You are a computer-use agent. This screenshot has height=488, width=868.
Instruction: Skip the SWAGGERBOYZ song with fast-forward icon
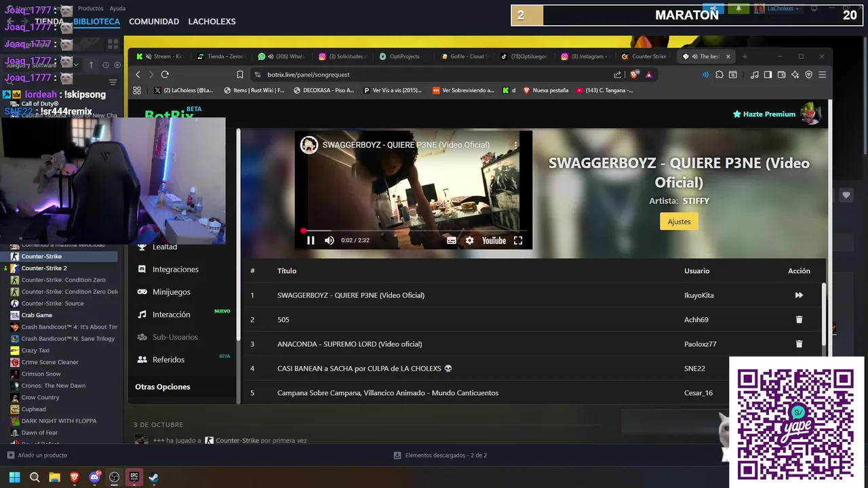pyautogui.click(x=799, y=295)
